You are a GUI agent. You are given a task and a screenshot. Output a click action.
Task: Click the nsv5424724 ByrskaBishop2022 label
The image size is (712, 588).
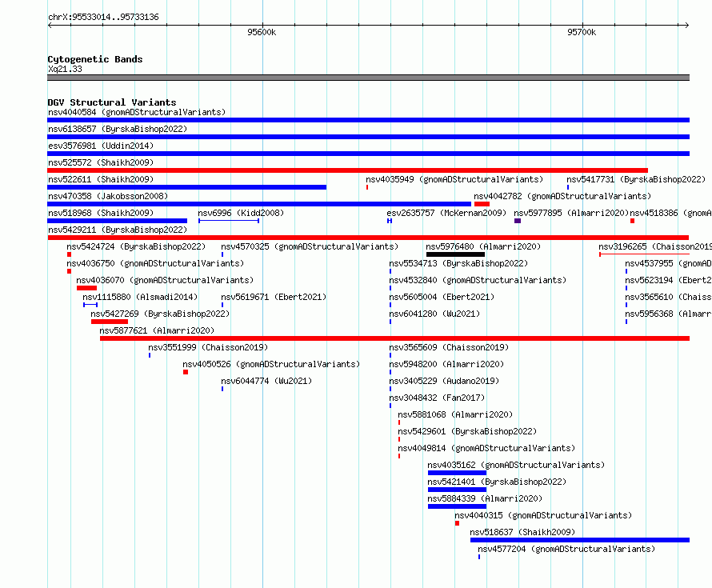[136, 246]
